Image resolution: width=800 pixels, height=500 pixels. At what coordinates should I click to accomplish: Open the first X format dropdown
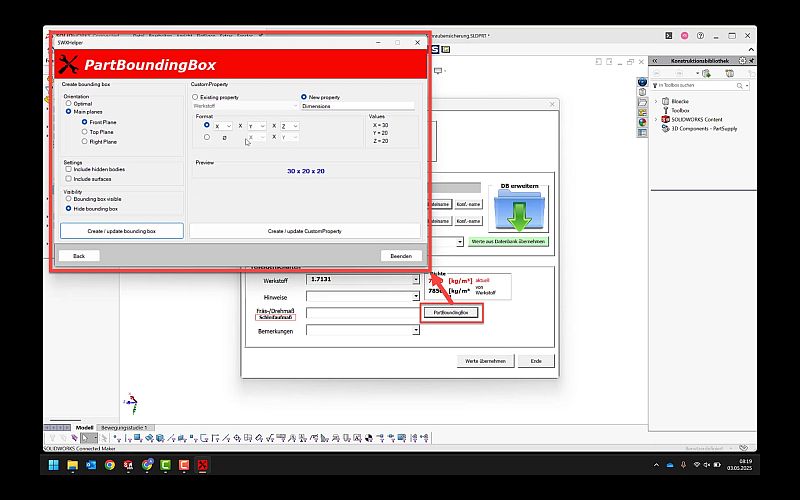coord(223,126)
